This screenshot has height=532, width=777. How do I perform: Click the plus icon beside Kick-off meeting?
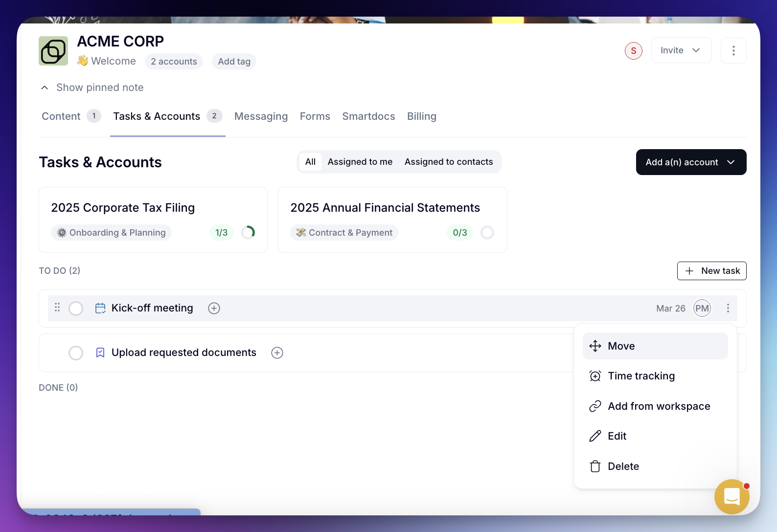(214, 308)
